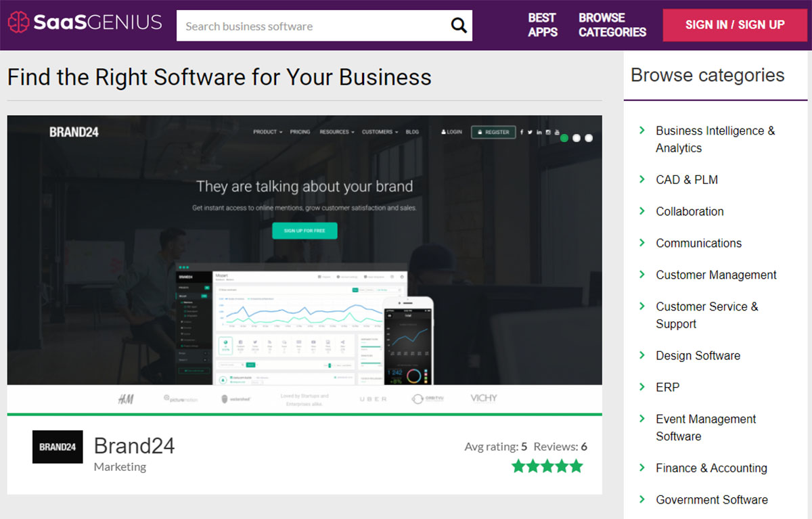The width and height of the screenshot is (812, 519).
Task: Open the Customer Management category
Action: coord(716,275)
